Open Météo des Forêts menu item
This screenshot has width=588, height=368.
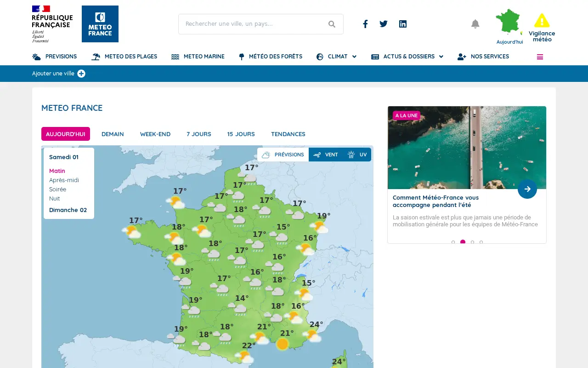(271, 57)
